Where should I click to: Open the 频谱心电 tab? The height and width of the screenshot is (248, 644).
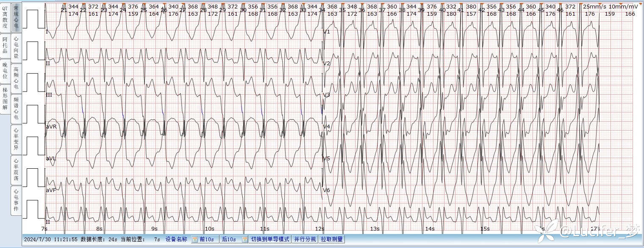click(x=16, y=108)
